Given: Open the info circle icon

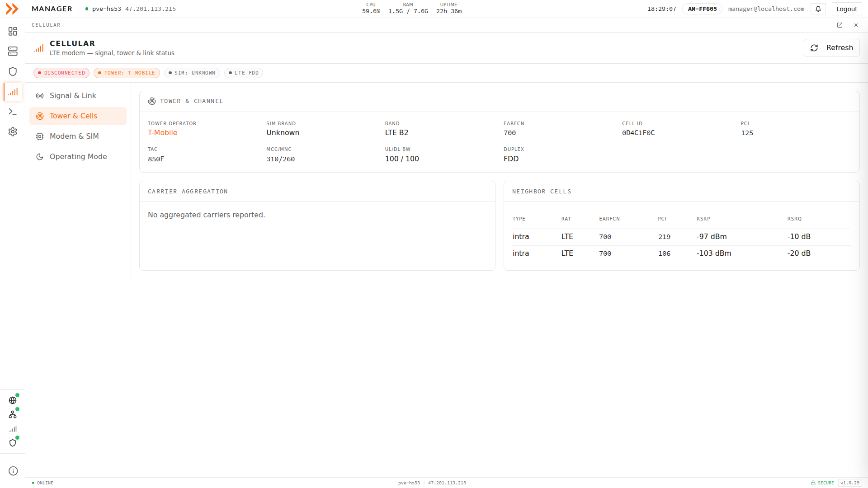Looking at the screenshot, I should pos(13,471).
